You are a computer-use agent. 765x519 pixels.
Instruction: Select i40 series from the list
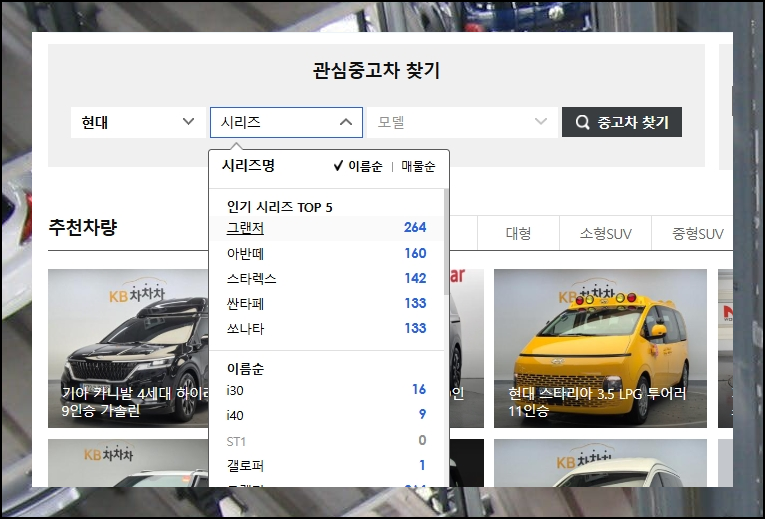coord(326,415)
